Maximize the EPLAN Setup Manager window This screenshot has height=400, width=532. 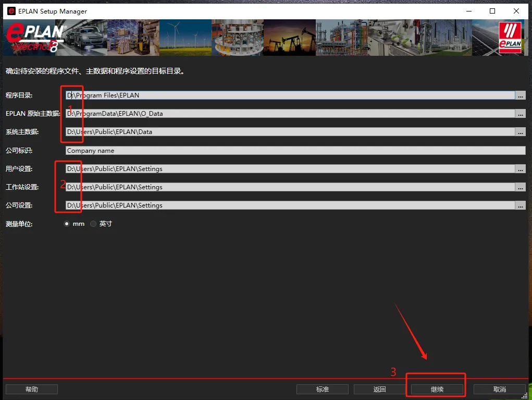492,11
